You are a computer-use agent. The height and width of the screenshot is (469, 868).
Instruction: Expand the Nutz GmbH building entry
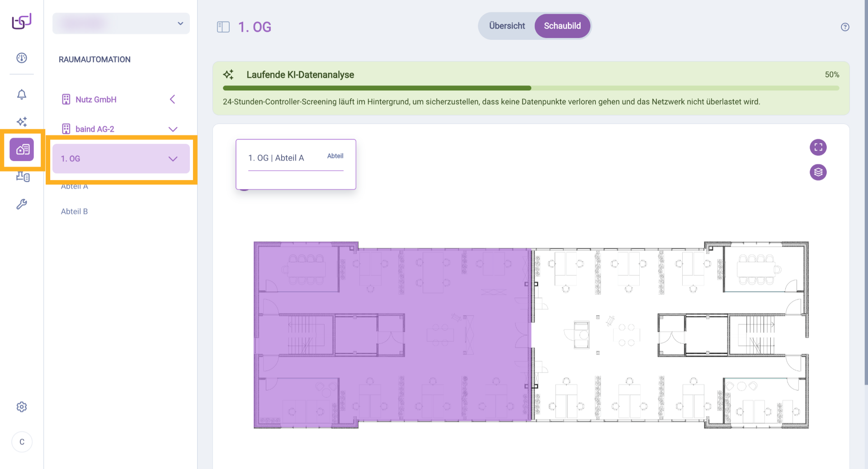172,99
